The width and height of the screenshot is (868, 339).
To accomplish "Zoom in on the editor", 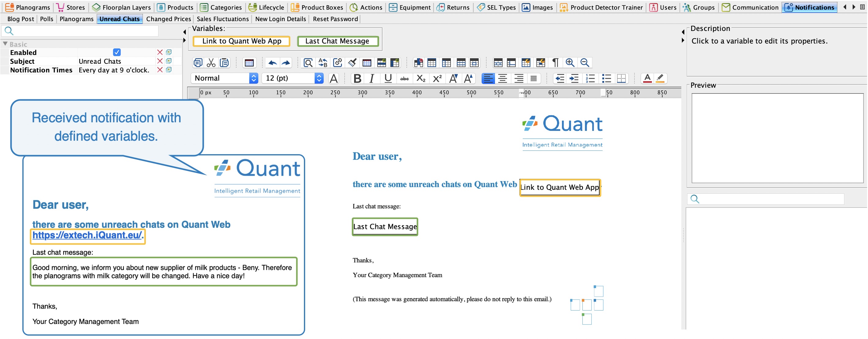I will pyautogui.click(x=570, y=63).
